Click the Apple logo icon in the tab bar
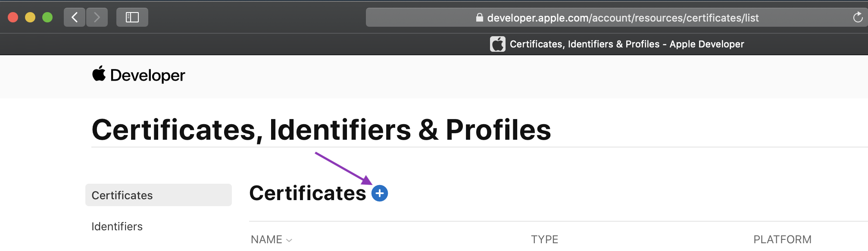Image resolution: width=868 pixels, height=251 pixels. (497, 44)
